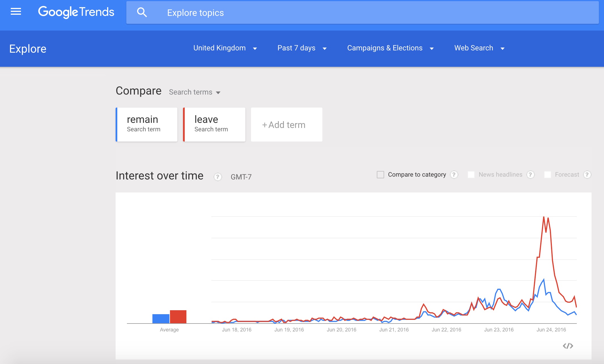
Task: Enable the Compare to category checkbox
Action: pos(380,175)
